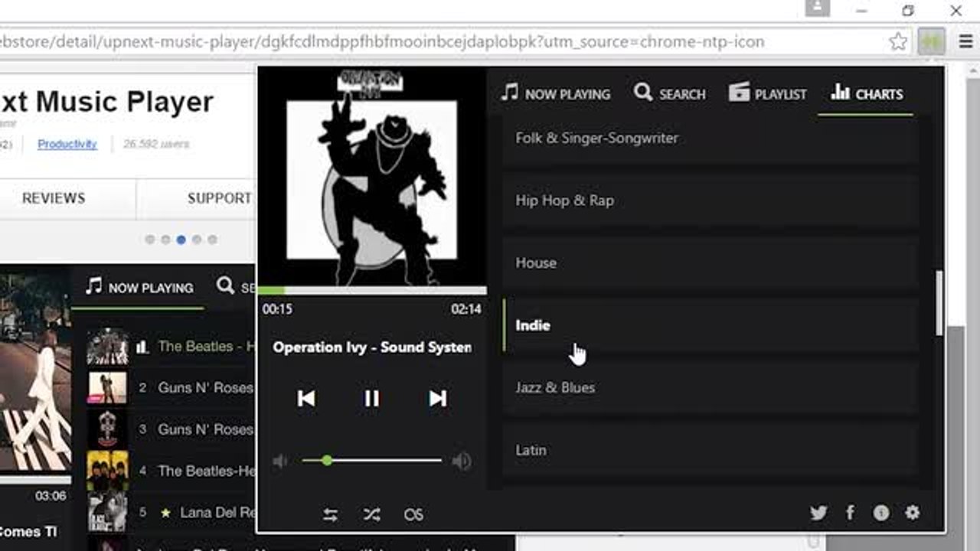980x551 pixels.
Task: Click The Beatles first track row
Action: pyautogui.click(x=171, y=347)
